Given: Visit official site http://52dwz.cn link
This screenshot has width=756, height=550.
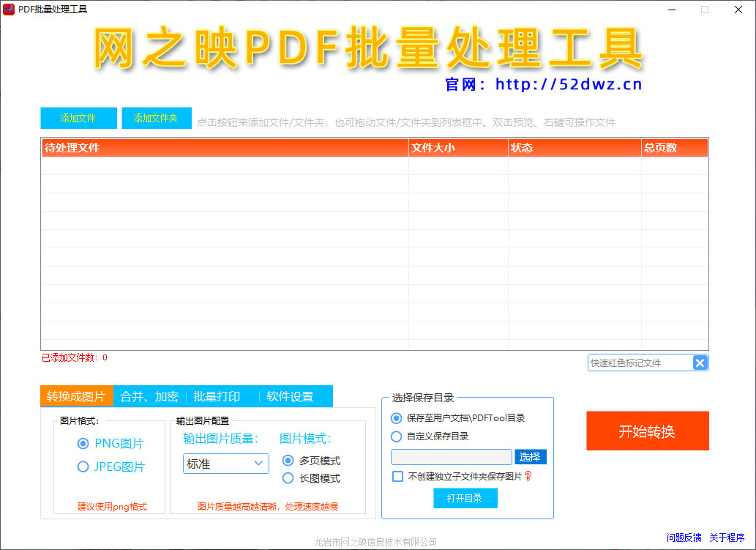Looking at the screenshot, I should 569,84.
